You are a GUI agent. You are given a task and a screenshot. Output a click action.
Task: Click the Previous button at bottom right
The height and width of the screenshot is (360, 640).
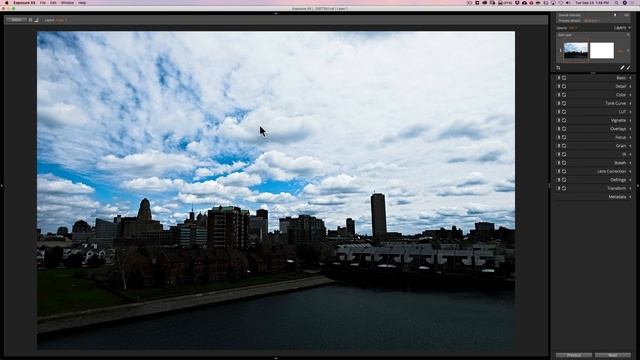click(573, 356)
